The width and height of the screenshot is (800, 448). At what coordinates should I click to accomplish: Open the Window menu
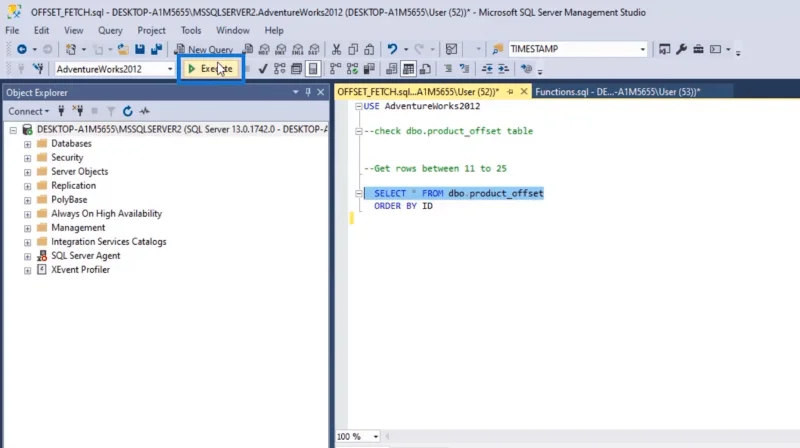(x=233, y=31)
